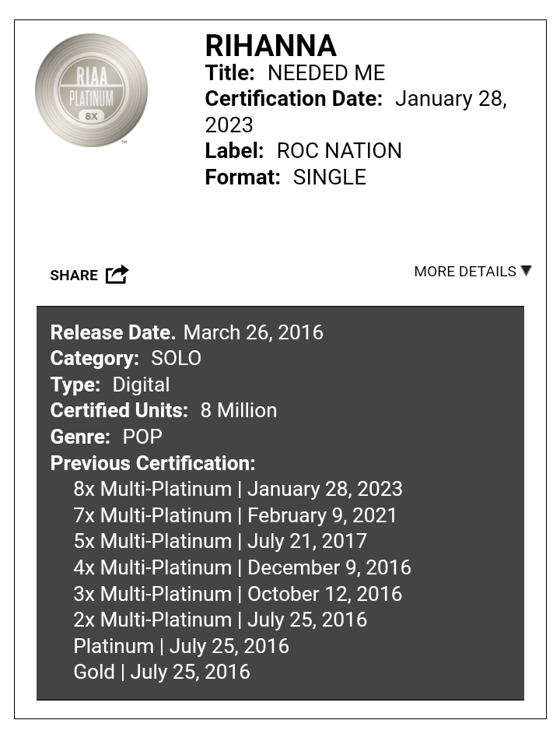The width and height of the screenshot is (560, 734).
Task: Click the share arrow icon
Action: pos(117,274)
